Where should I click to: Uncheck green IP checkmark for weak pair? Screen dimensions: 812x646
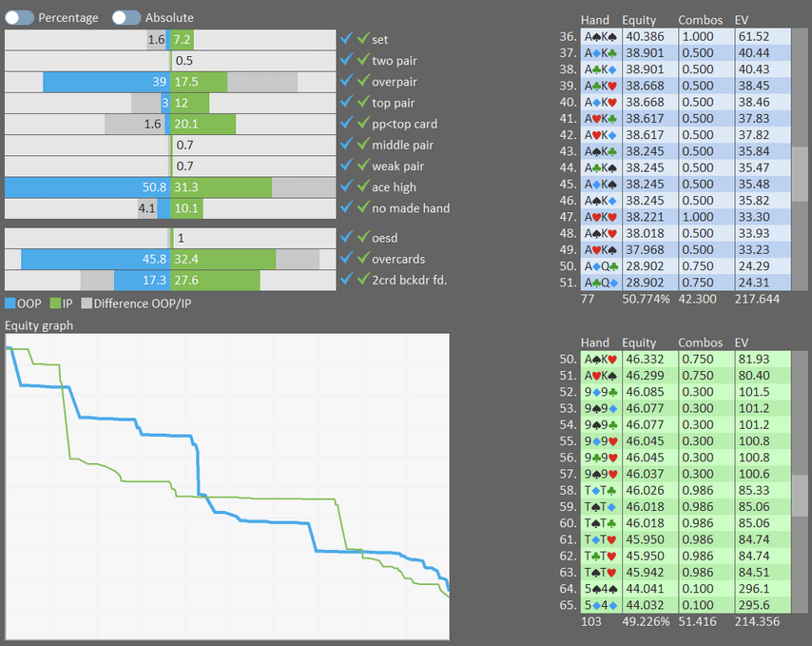363,166
